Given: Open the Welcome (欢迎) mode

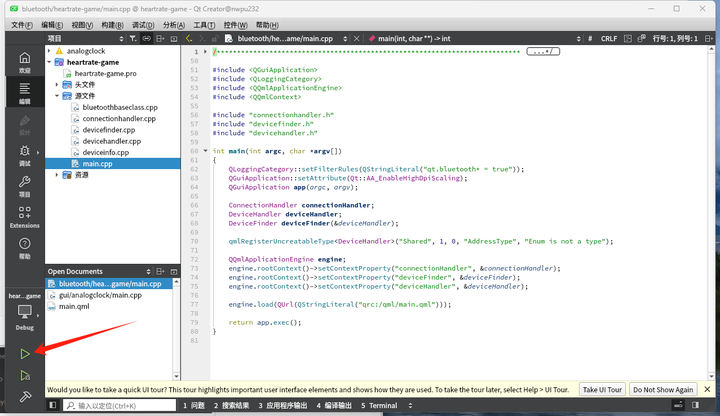Looking at the screenshot, I should (25, 62).
